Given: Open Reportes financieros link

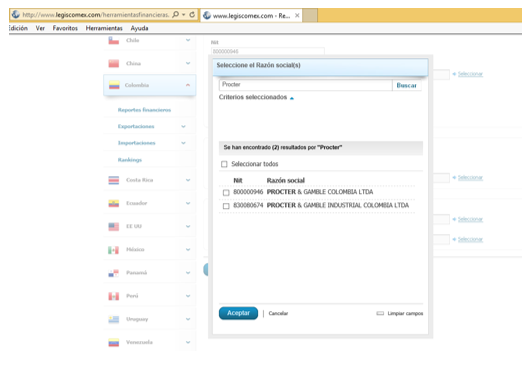Looking at the screenshot, I should 144,110.
